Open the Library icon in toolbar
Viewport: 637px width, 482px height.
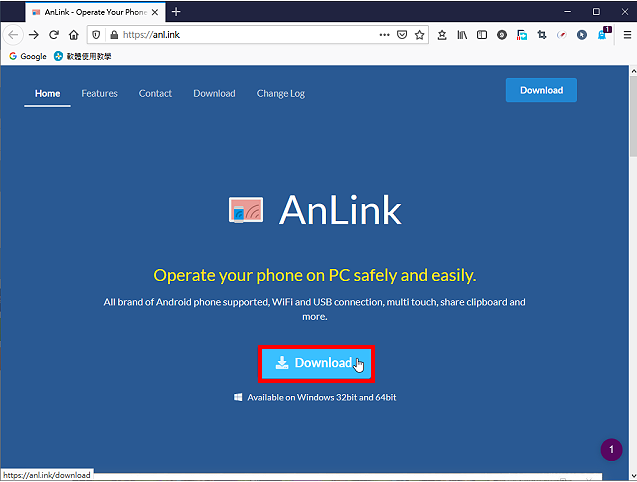click(462, 35)
